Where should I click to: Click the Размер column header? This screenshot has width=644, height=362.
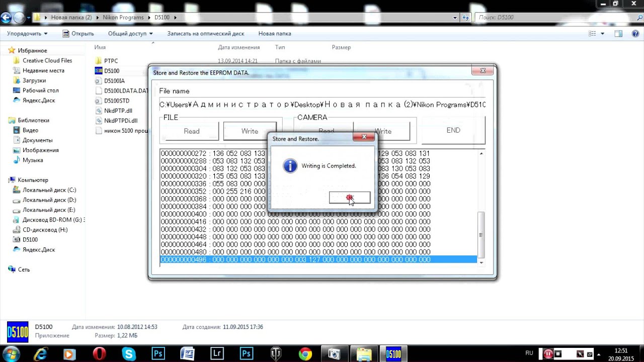click(x=341, y=47)
